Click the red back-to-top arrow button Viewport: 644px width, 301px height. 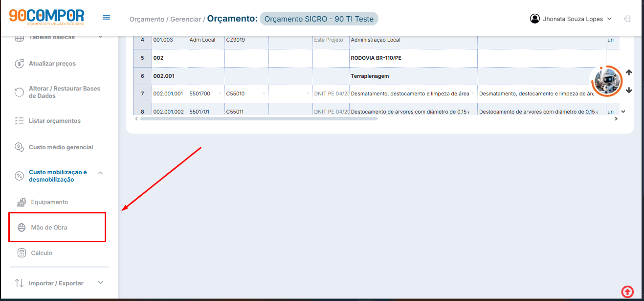tap(627, 292)
